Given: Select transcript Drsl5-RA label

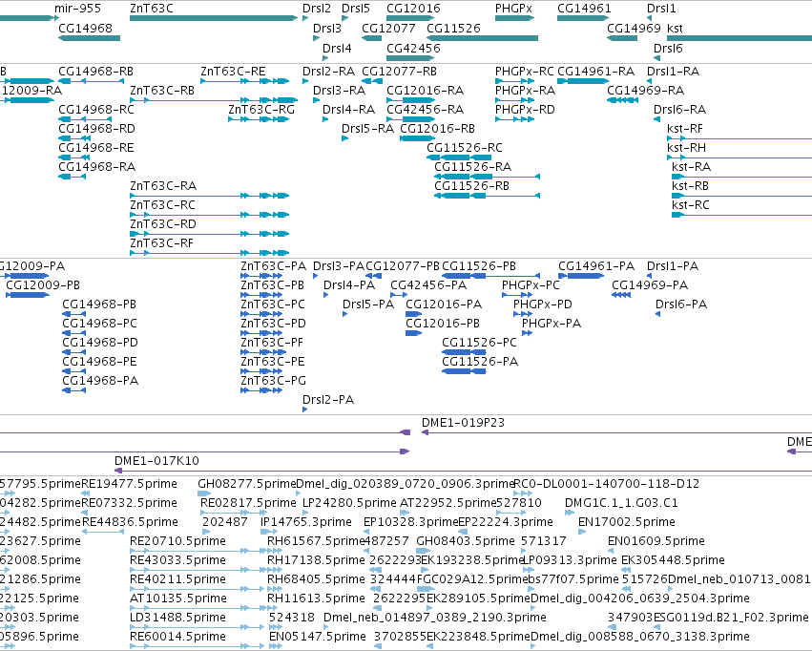Looking at the screenshot, I should pos(367,129).
